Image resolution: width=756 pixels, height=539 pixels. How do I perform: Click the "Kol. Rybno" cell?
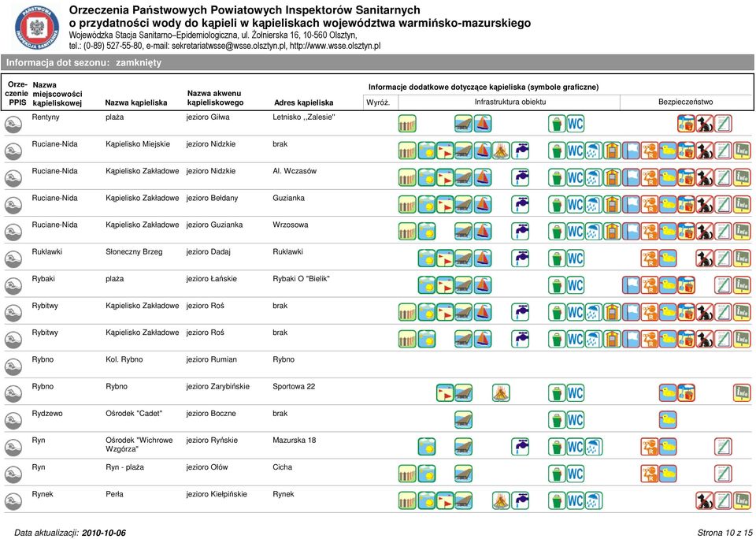[124, 359]
